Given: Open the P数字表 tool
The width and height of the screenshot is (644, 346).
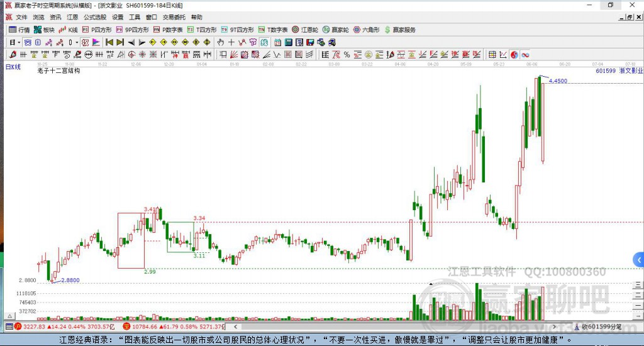Looking at the screenshot, I should pos(168,30).
